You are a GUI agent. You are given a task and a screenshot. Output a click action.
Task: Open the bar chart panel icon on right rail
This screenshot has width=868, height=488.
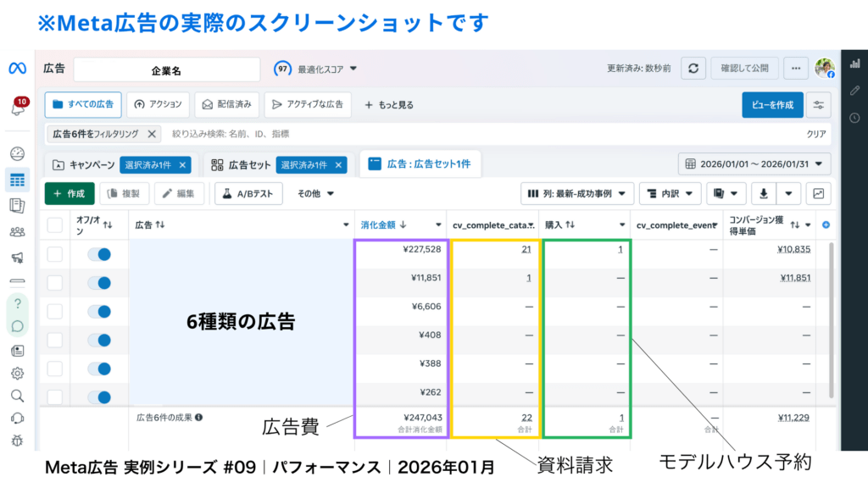click(854, 63)
